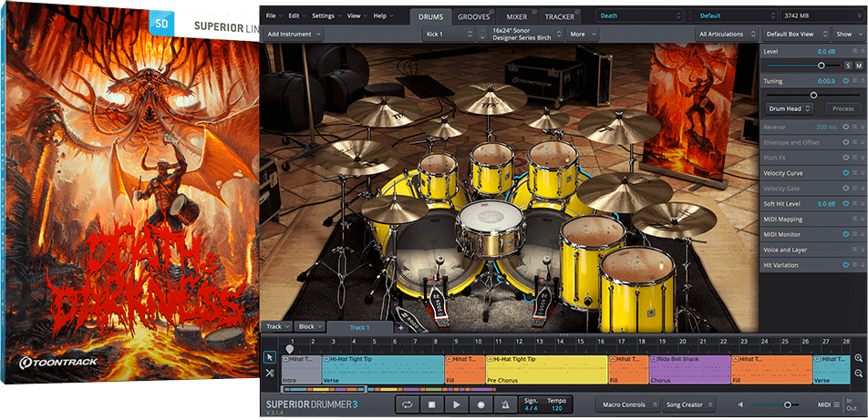Open the MIDI Mapping menu icon
The image size is (868, 420).
tap(854, 220)
